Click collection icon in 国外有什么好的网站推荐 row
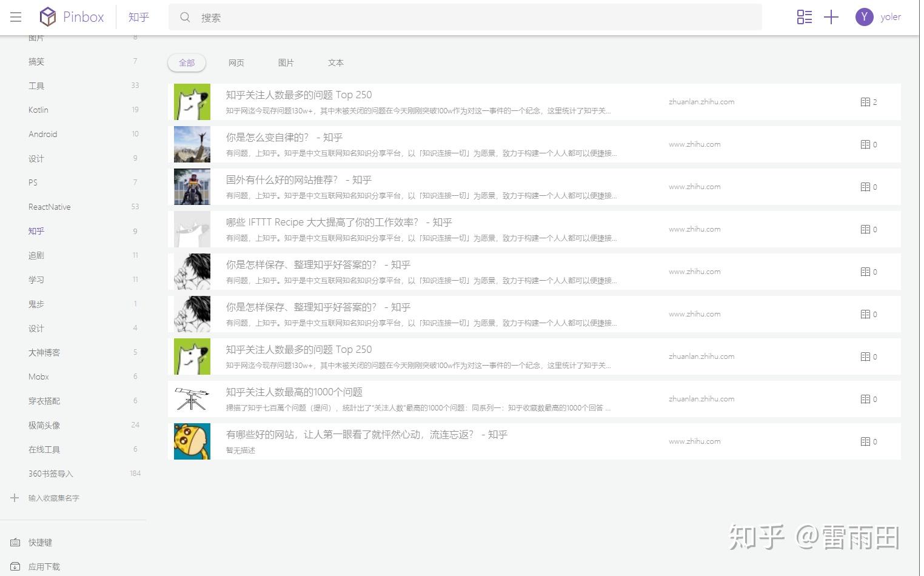924x576 pixels. pos(865,187)
